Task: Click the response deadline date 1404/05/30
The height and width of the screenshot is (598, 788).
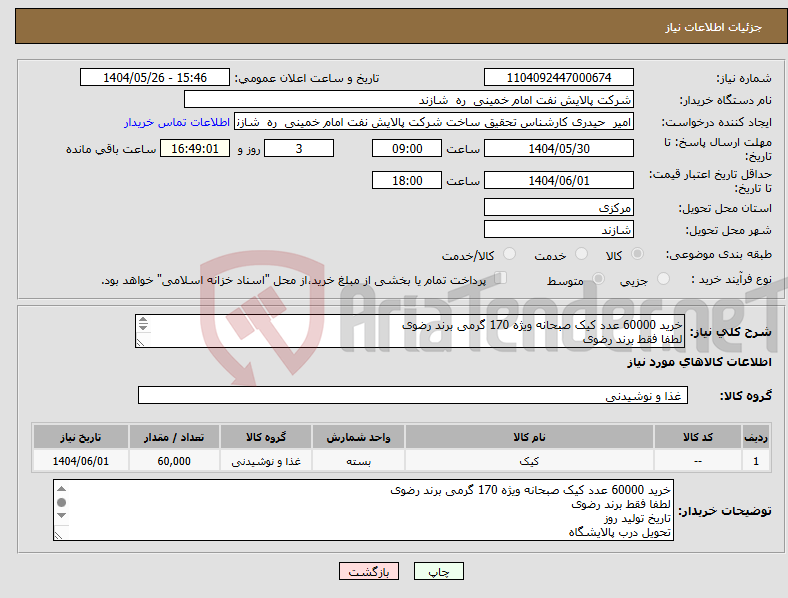Action: click(558, 148)
